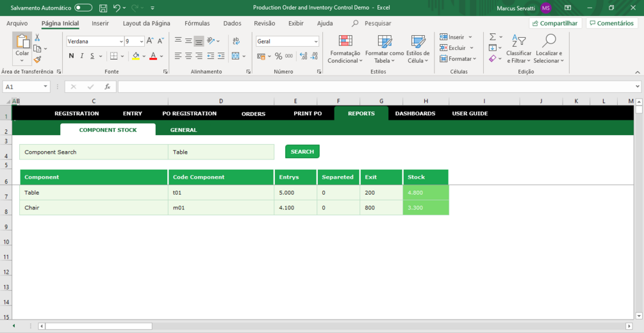644x333 pixels.
Task: Toggle the Salvamento Automático switch
Action: pyautogui.click(x=83, y=8)
